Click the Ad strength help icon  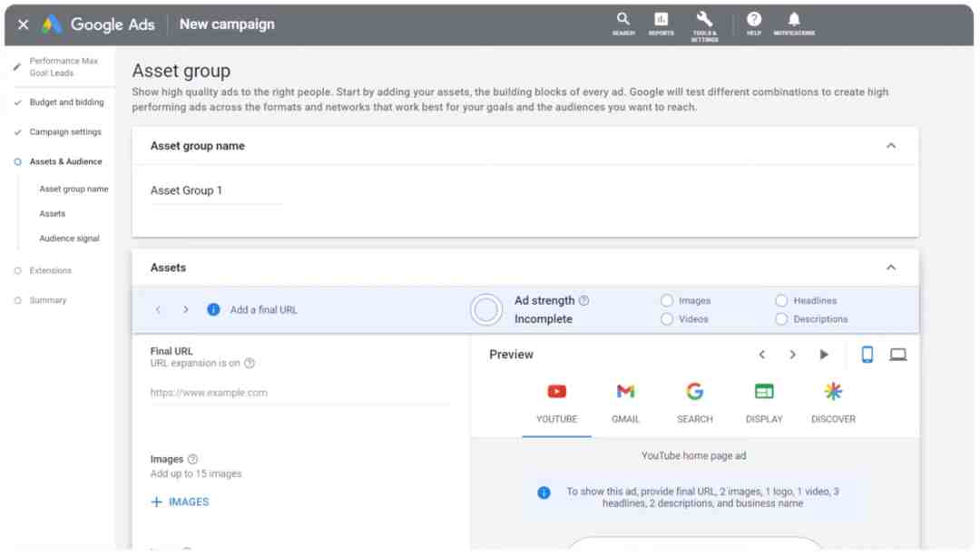pyautogui.click(x=583, y=300)
